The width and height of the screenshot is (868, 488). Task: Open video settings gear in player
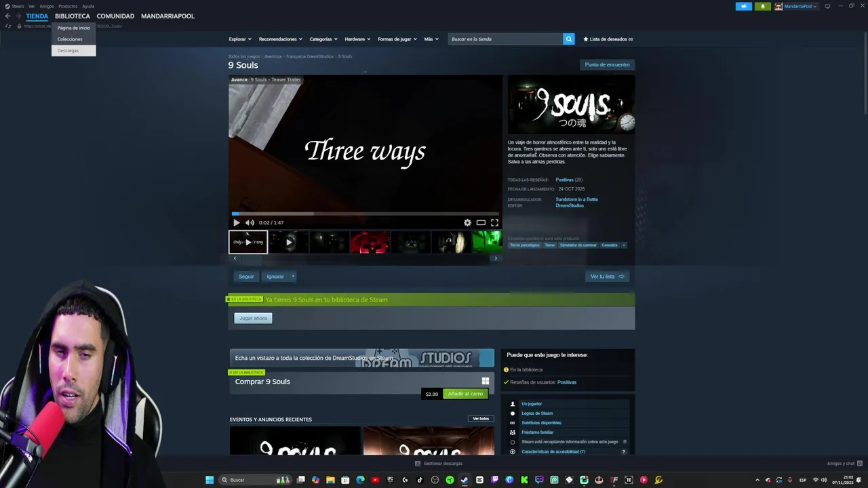coord(467,222)
